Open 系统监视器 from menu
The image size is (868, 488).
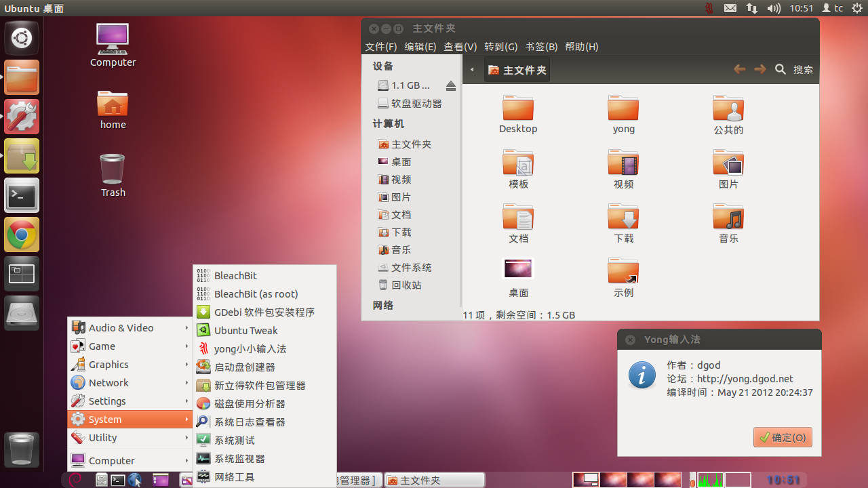[x=264, y=458]
